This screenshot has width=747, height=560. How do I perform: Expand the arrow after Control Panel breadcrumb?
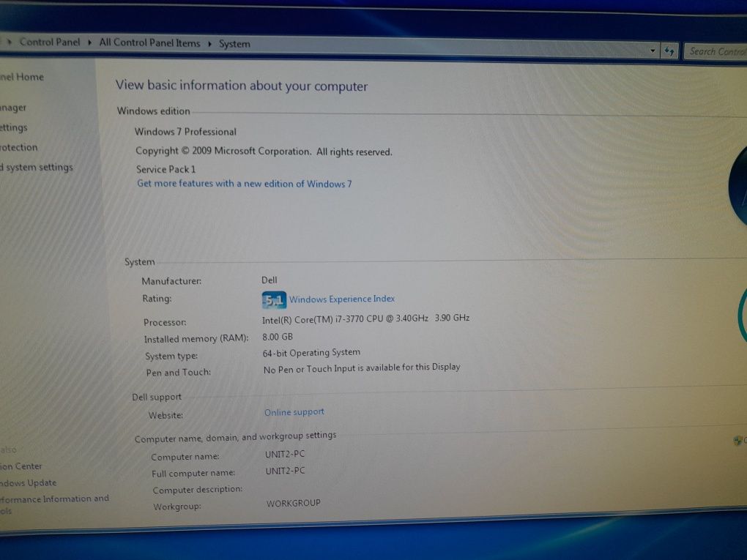tap(89, 42)
